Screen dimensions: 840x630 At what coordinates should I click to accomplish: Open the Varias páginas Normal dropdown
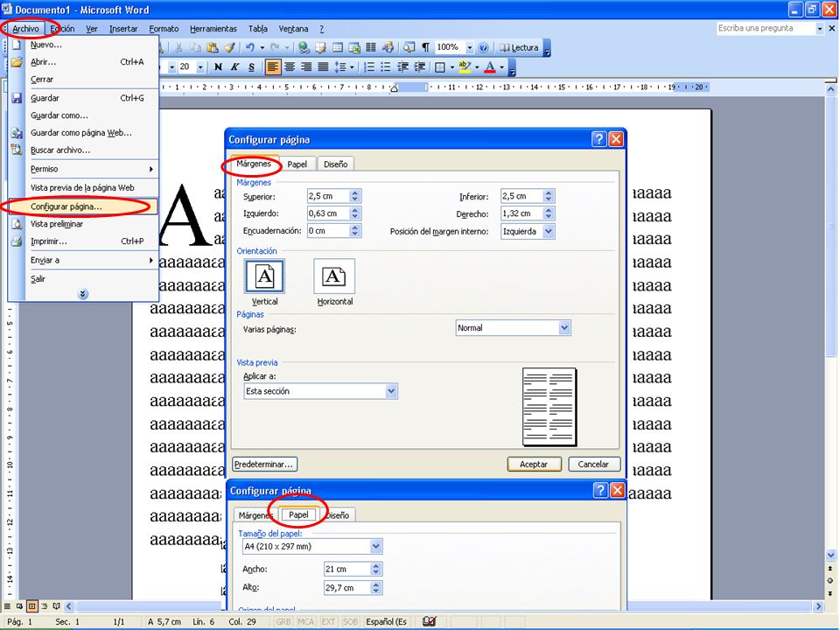(564, 328)
